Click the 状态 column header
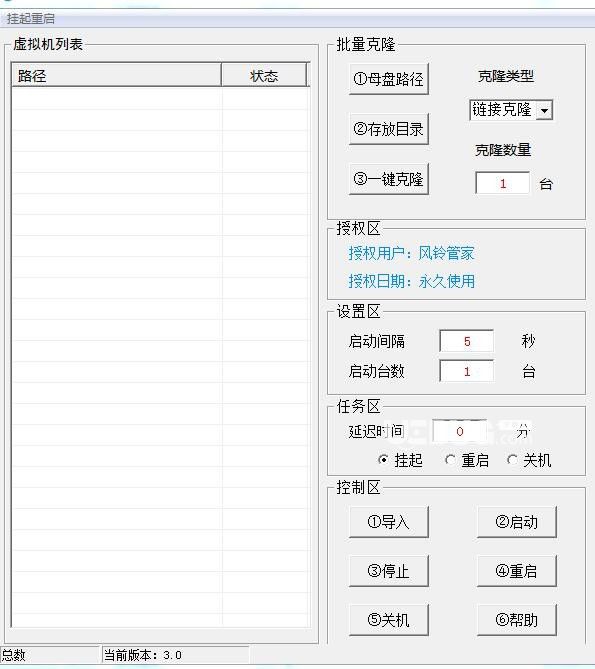This screenshot has width=595, height=669. click(x=264, y=76)
